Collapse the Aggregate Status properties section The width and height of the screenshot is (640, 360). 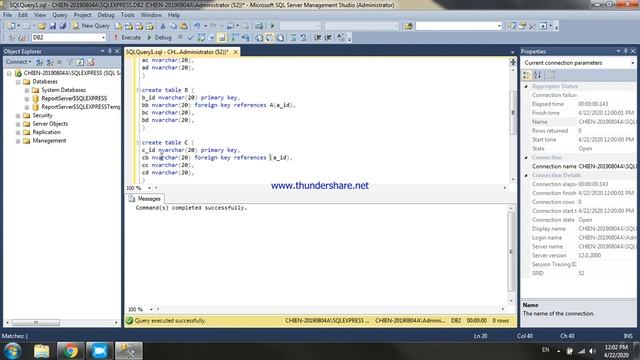[x=526, y=87]
